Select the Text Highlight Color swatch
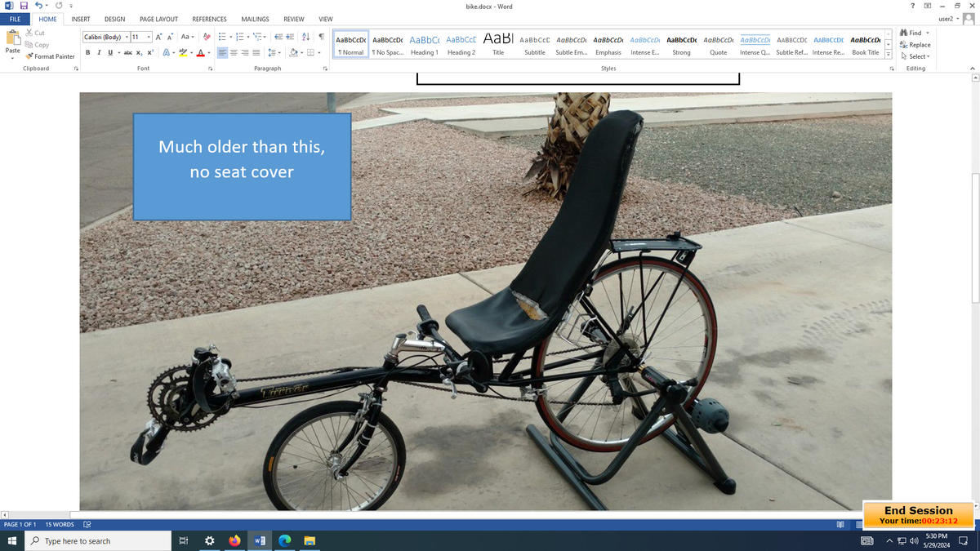The height and width of the screenshot is (551, 980). 181,52
